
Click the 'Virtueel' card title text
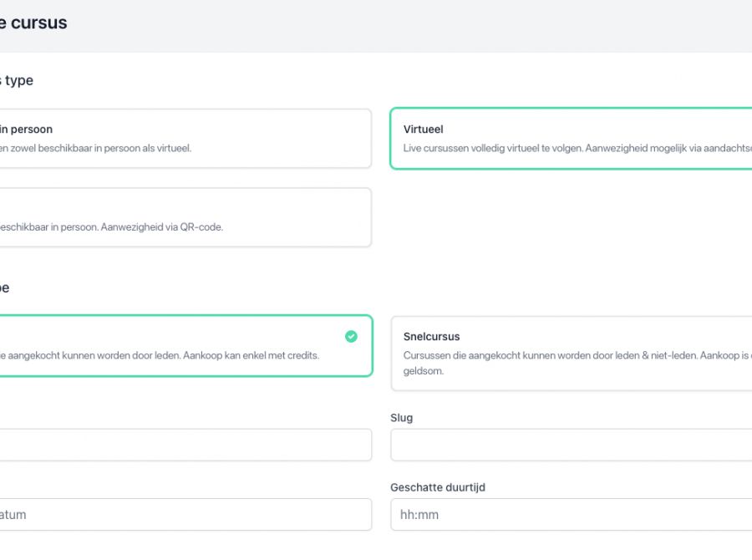[x=424, y=130]
